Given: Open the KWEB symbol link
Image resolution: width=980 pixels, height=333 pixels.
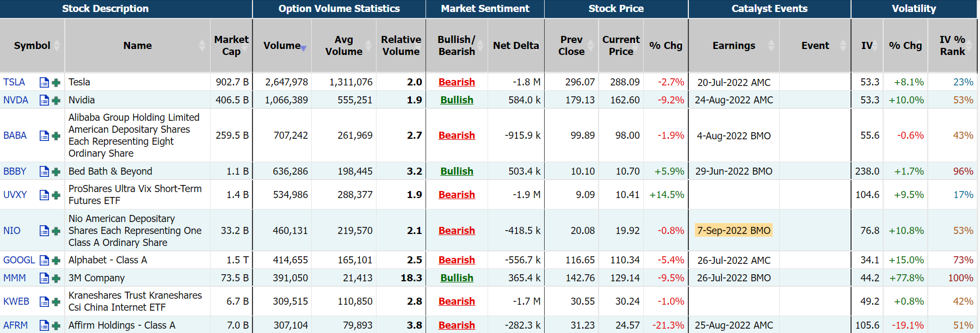Looking at the screenshot, I should (x=16, y=301).
